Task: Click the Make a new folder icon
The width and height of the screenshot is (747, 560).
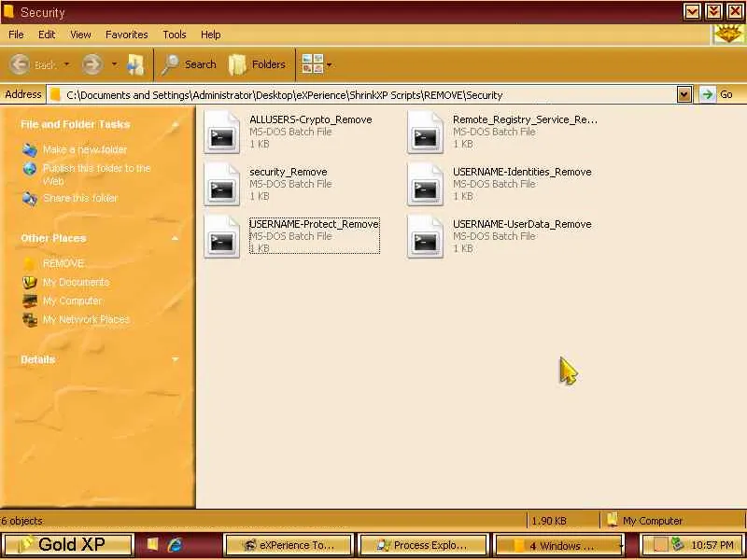Action: [30, 149]
